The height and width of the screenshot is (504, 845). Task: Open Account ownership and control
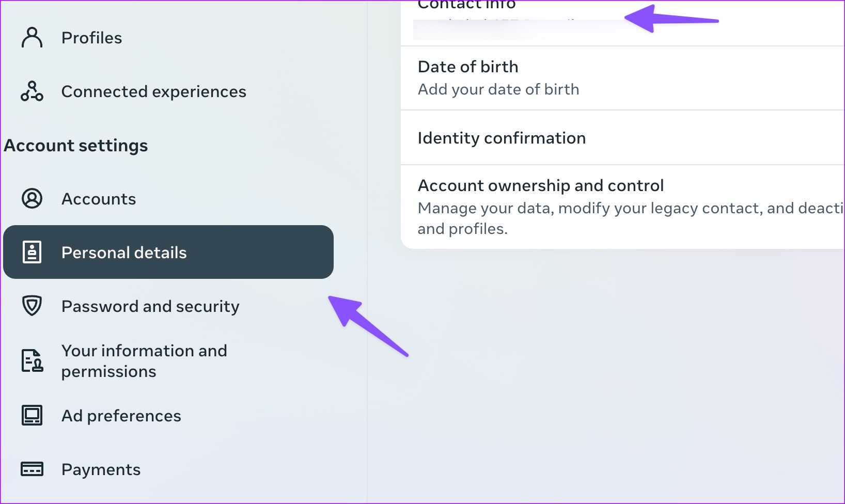[540, 185]
